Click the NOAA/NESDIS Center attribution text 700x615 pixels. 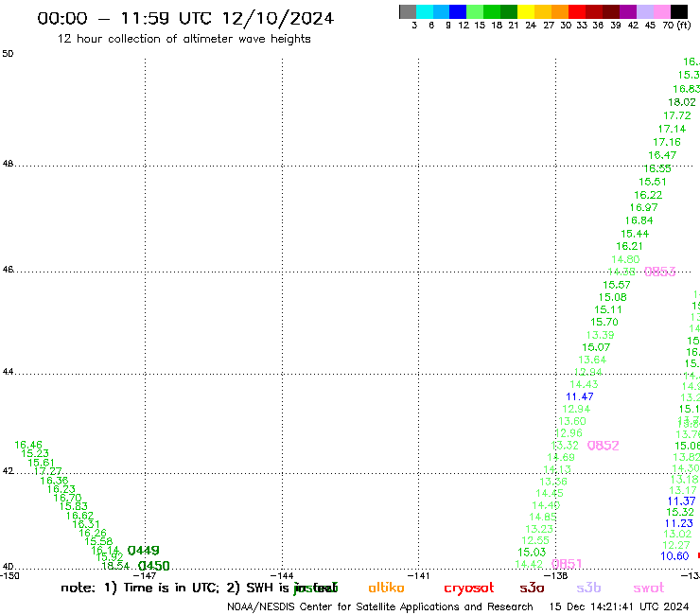click(380, 607)
